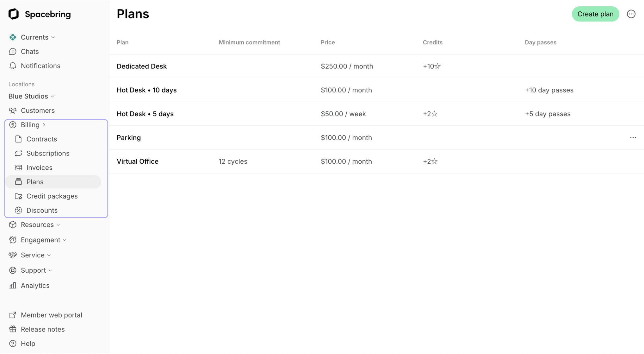Expand the Support menu chevron
This screenshot has height=354, width=644.
click(50, 270)
